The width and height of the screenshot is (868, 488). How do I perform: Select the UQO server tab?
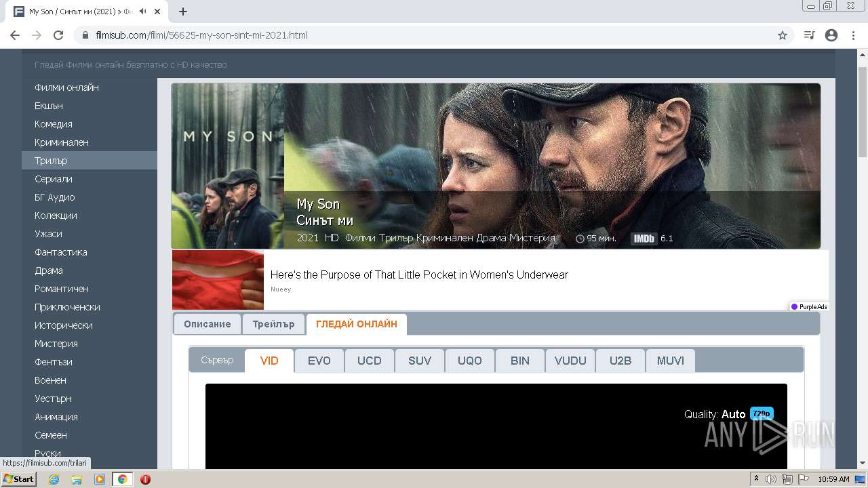pos(470,361)
